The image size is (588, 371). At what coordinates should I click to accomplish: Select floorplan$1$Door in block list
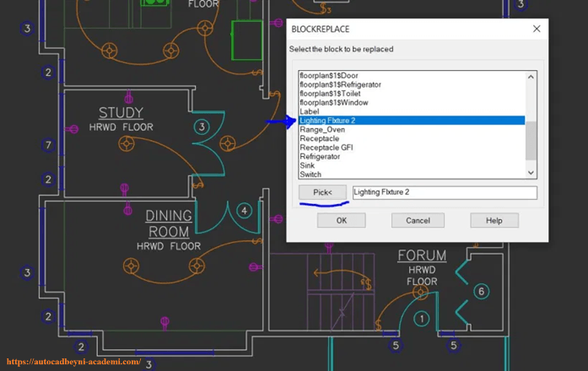[412, 76]
